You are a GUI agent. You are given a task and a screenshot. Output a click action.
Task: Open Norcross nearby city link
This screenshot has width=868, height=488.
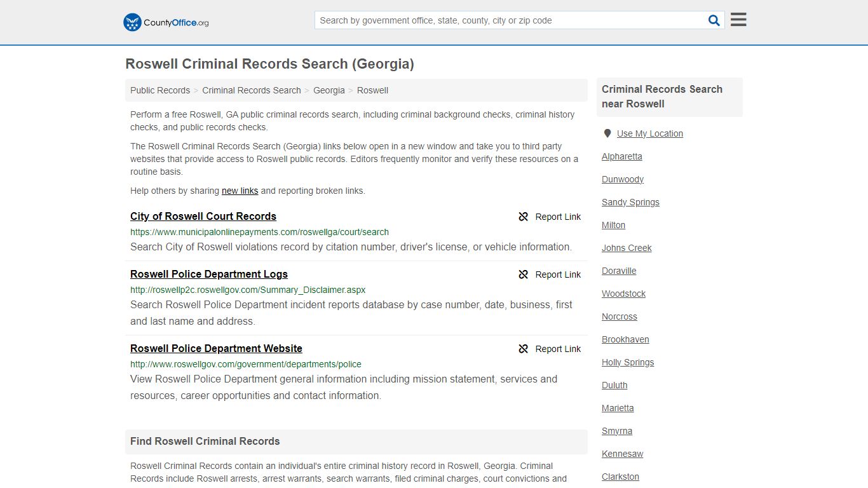click(620, 316)
